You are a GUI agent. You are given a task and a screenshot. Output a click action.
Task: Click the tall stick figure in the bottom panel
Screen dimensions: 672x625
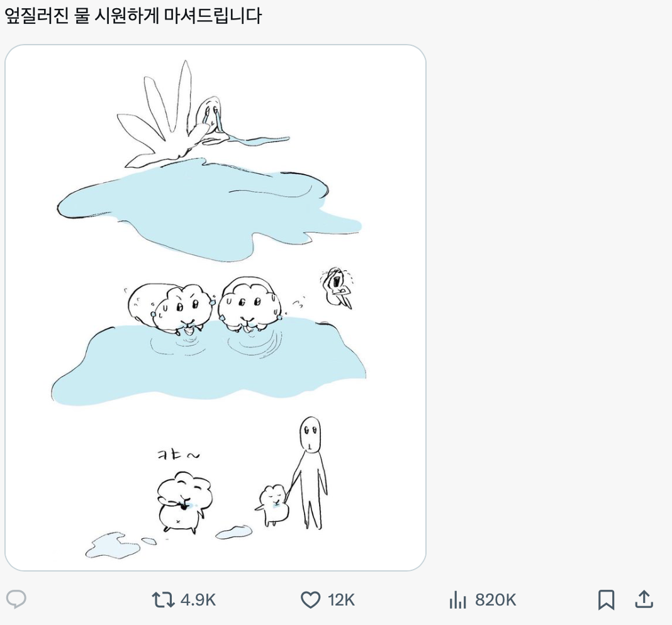310,472
